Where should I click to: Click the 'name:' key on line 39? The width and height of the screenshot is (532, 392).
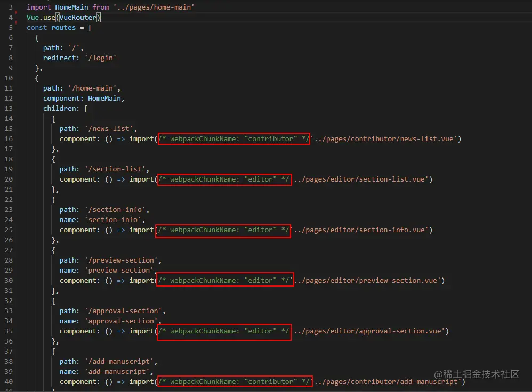click(69, 372)
